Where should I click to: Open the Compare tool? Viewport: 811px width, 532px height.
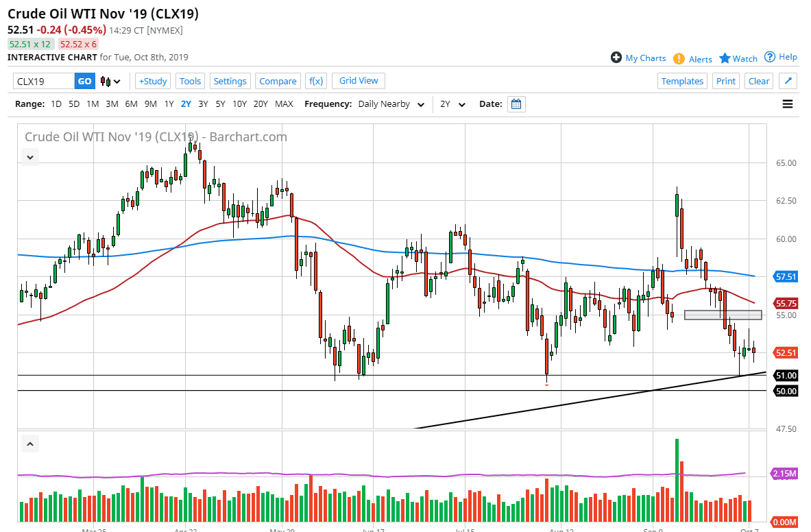pyautogui.click(x=278, y=81)
